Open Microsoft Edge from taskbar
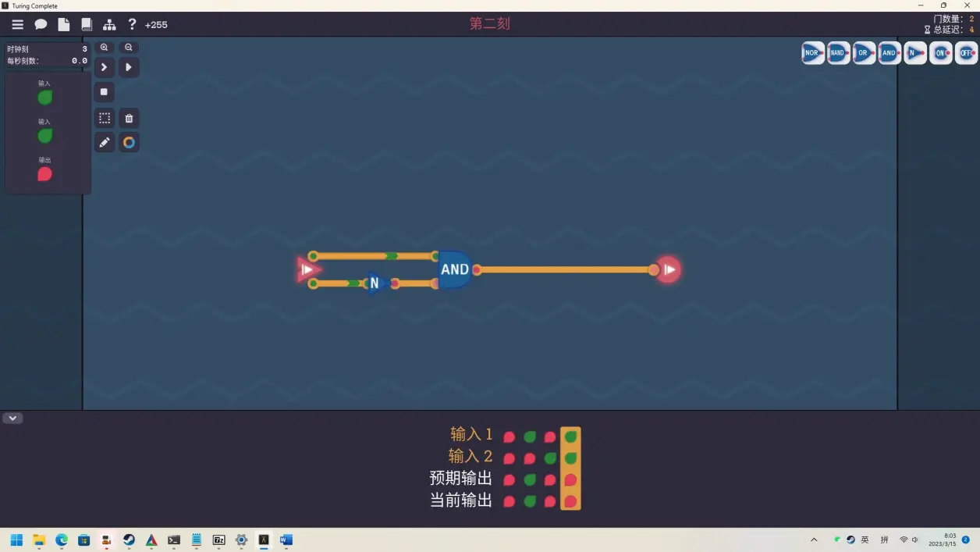Image resolution: width=980 pixels, height=552 pixels. (62, 540)
